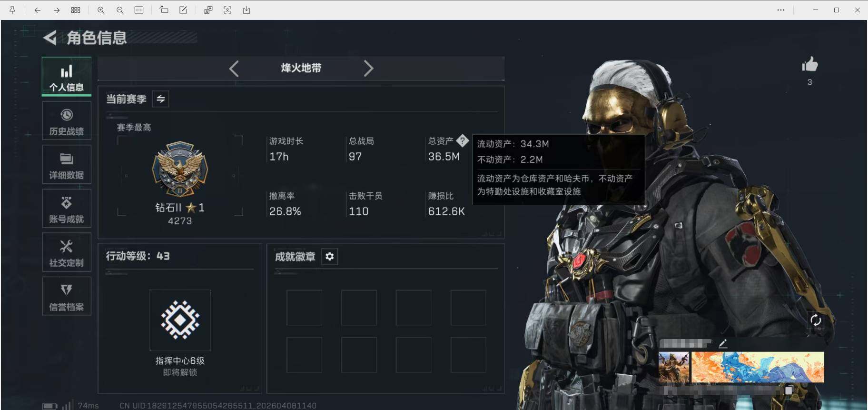The height and width of the screenshot is (410, 868).
Task: Click the rotate character refresh icon
Action: click(x=816, y=320)
